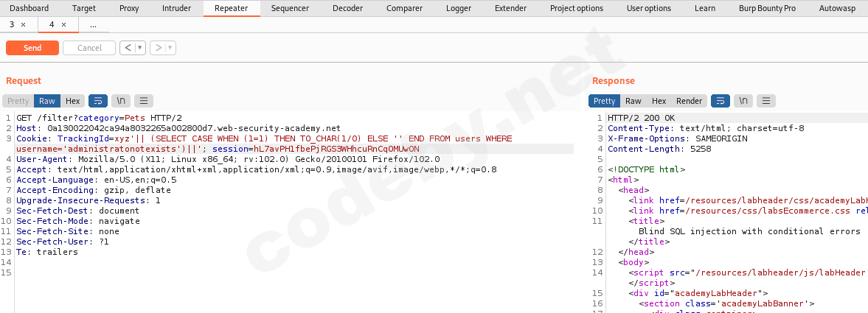The image size is (868, 313).
Task: Open User options tab
Action: tap(649, 8)
